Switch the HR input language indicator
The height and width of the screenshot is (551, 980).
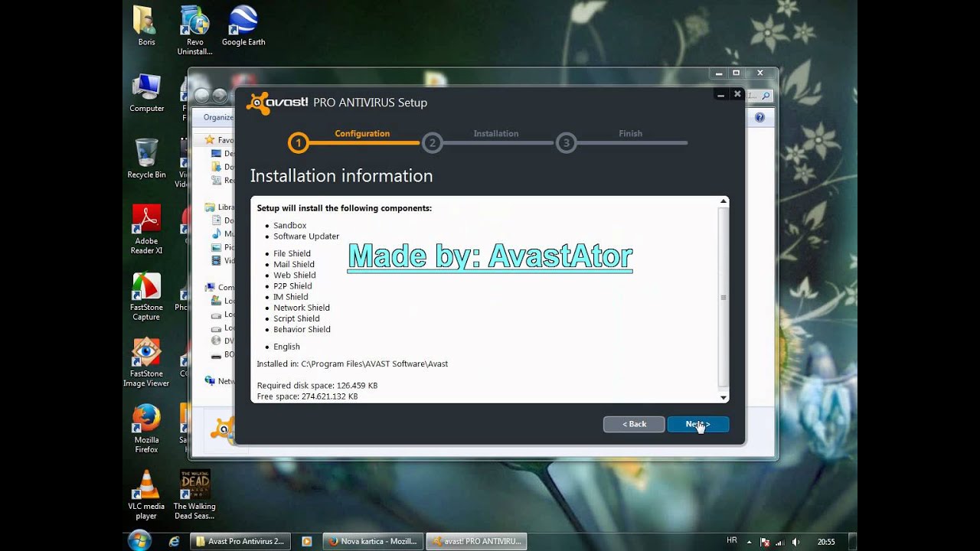tap(731, 540)
